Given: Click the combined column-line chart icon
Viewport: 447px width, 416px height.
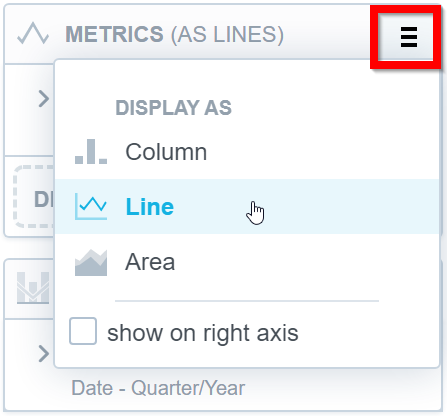Looking at the screenshot, I should point(33,288).
